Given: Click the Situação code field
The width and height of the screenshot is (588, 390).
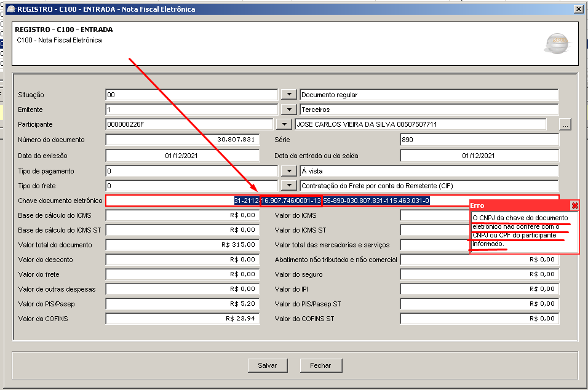Looking at the screenshot, I should [192, 95].
